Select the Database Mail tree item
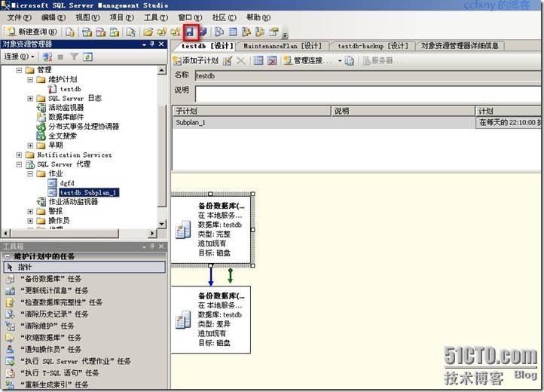The image size is (544, 392). pos(66,117)
